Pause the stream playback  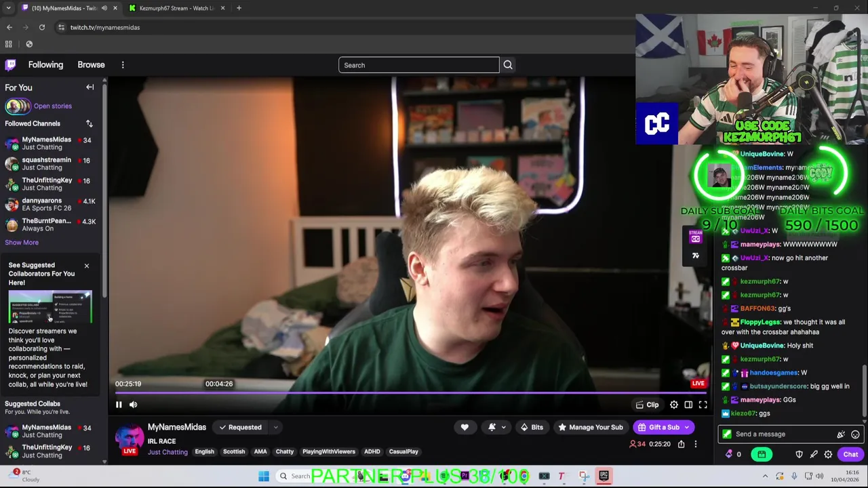coord(119,405)
